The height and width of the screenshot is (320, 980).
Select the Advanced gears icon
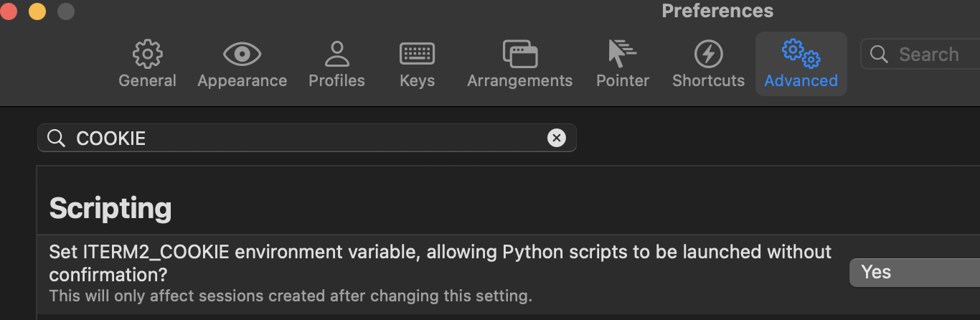(x=801, y=54)
